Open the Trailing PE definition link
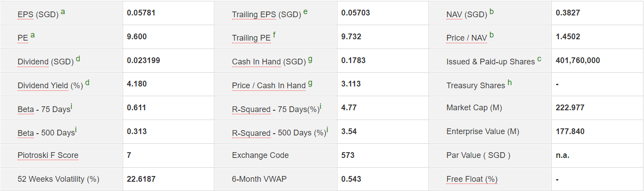The height and width of the screenshot is (191, 644). (251, 38)
